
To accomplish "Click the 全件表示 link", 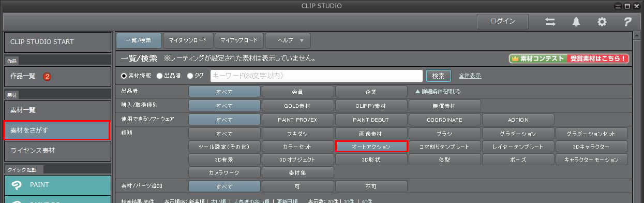I will tap(470, 76).
